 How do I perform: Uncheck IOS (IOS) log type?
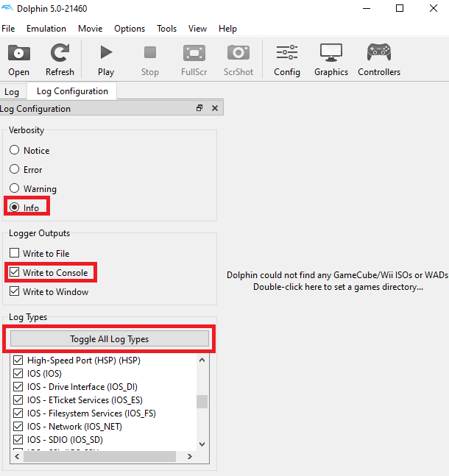[18, 374]
